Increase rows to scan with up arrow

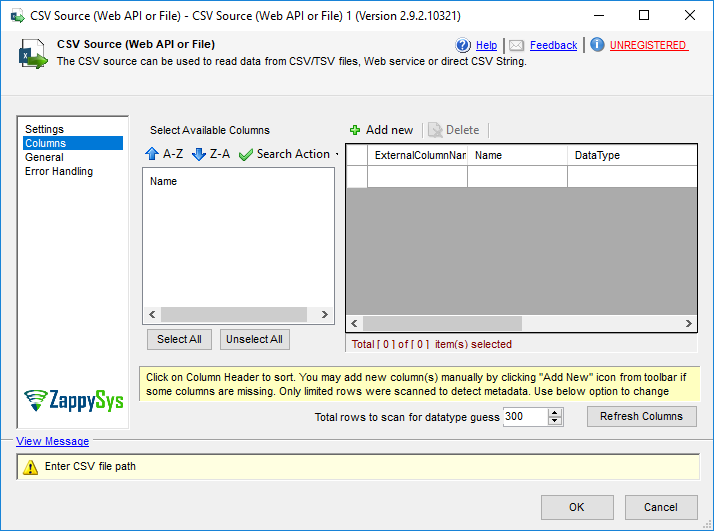pyautogui.click(x=555, y=413)
